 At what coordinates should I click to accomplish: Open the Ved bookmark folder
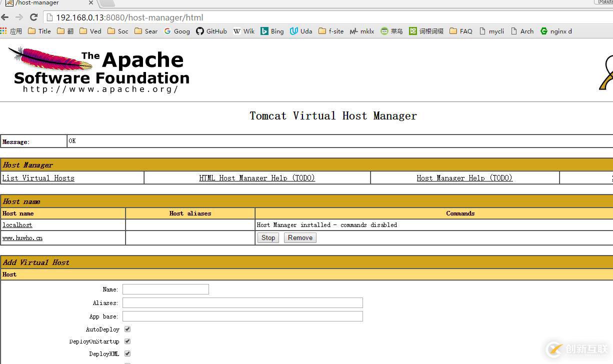tap(90, 31)
